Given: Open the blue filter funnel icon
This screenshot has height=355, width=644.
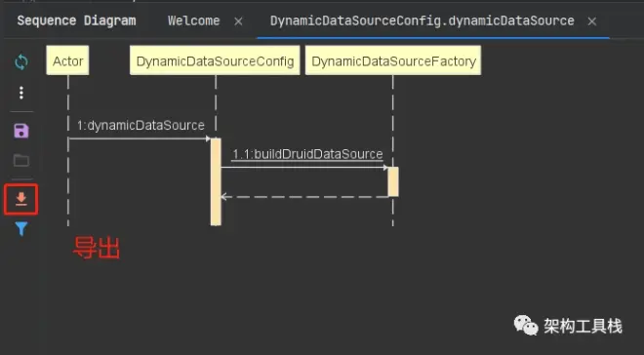Looking at the screenshot, I should tap(21, 228).
